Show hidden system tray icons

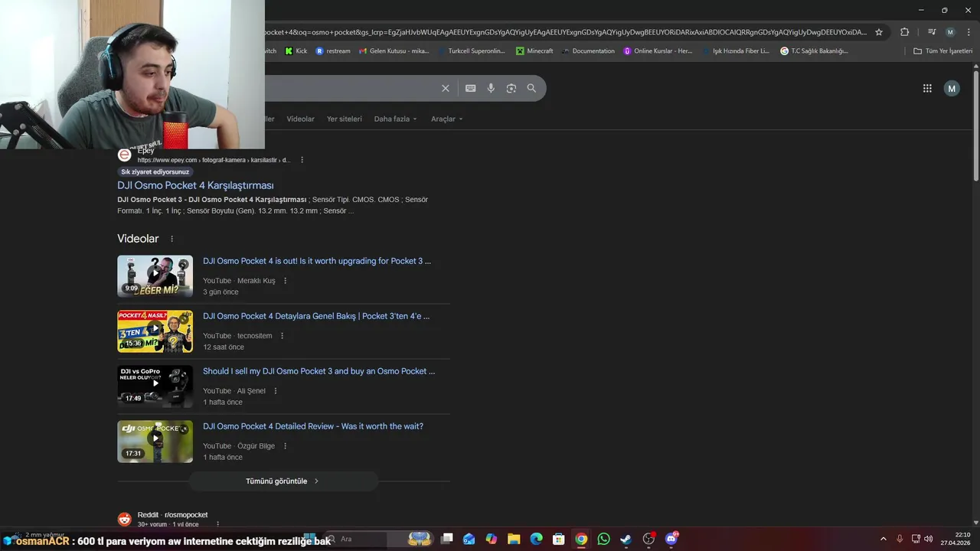pos(883,539)
